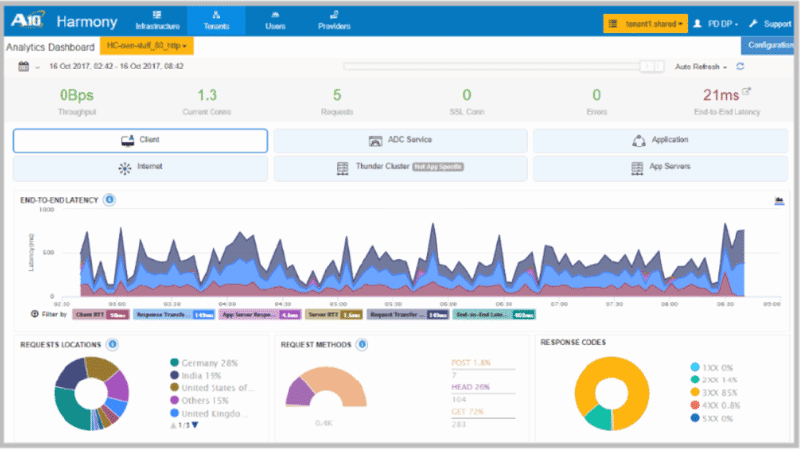Open the tenant1.shared tenant dropdown

click(645, 23)
